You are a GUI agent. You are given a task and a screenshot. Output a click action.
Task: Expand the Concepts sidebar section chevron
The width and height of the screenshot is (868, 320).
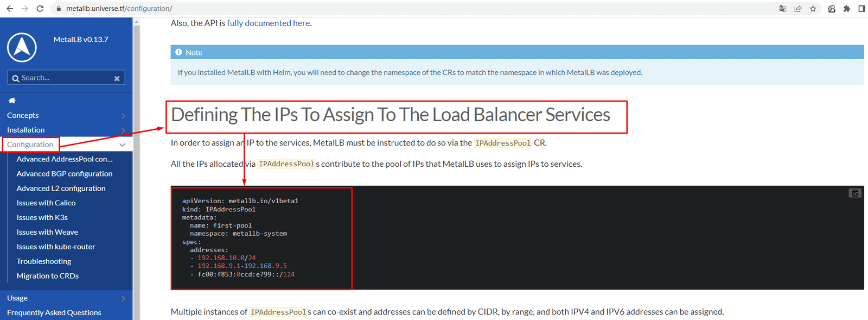(123, 116)
